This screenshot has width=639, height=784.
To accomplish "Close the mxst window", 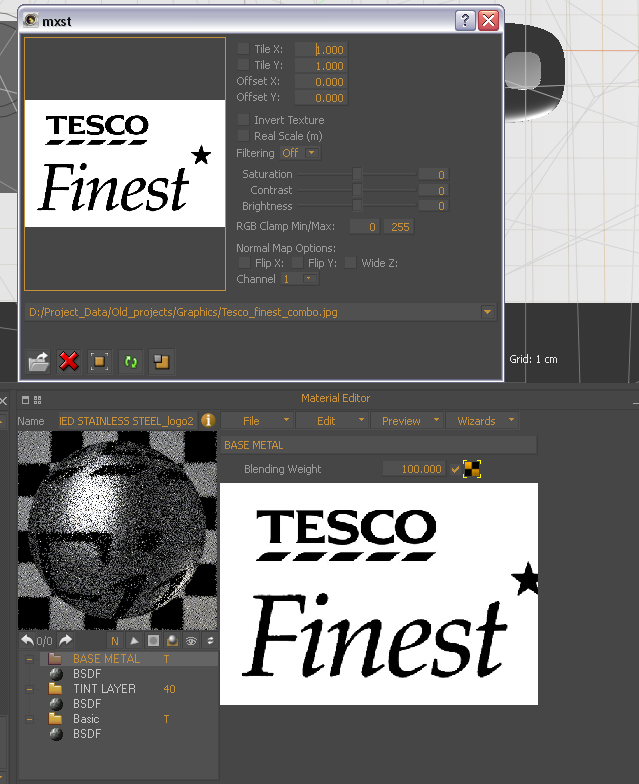I will point(488,20).
